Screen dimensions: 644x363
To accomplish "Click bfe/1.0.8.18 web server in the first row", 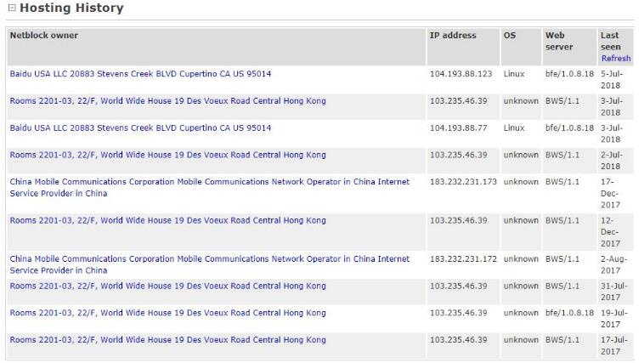I will pos(569,74).
